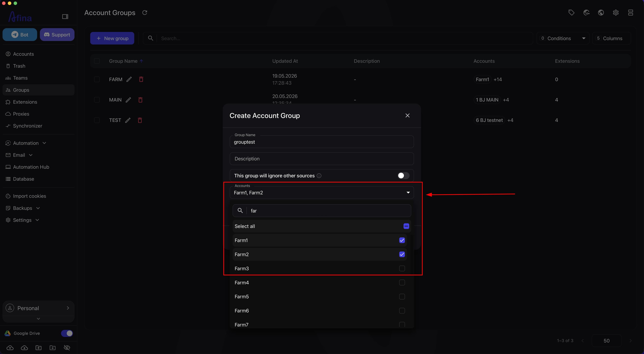Open Extensions in sidebar
The height and width of the screenshot is (354, 644).
click(x=39, y=102)
